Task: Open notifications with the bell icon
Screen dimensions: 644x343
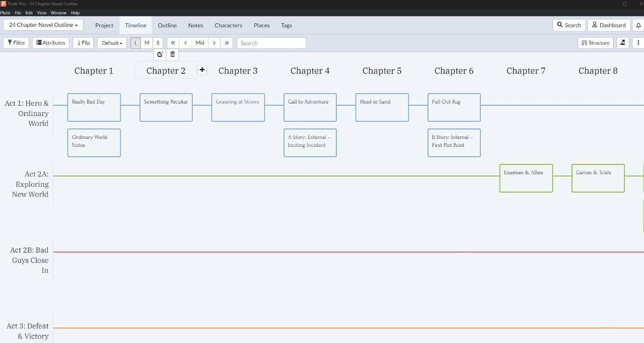Action: point(639,25)
